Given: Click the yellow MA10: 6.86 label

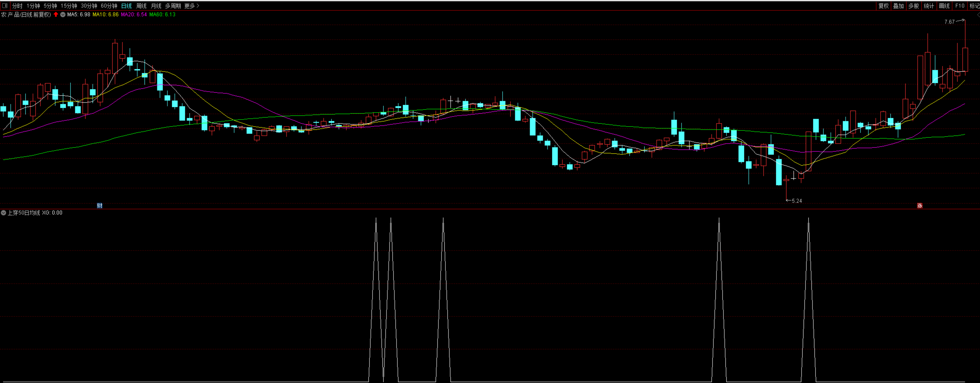Looking at the screenshot, I should click(x=105, y=15).
